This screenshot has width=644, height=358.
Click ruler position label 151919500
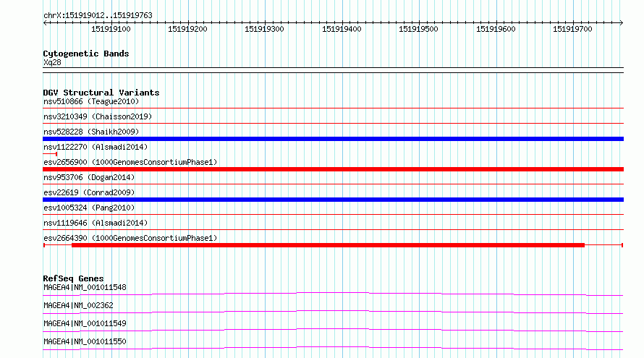pos(418,29)
